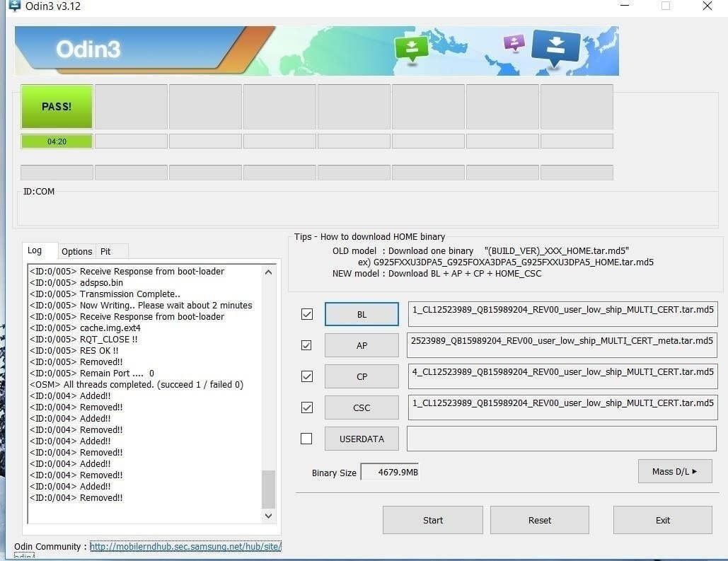The width and height of the screenshot is (728, 561).
Task: Click the Binary Size field
Action: pos(390,473)
